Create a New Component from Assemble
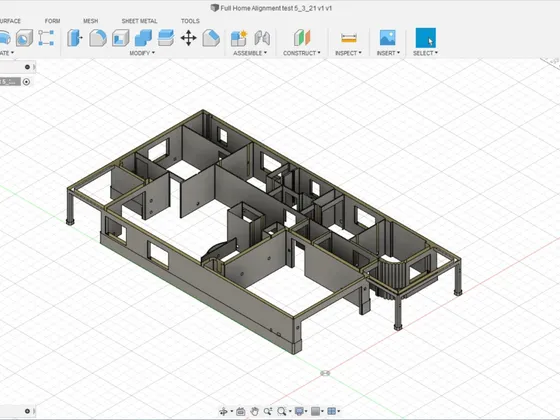The width and height of the screenshot is (560, 420). tap(239, 38)
